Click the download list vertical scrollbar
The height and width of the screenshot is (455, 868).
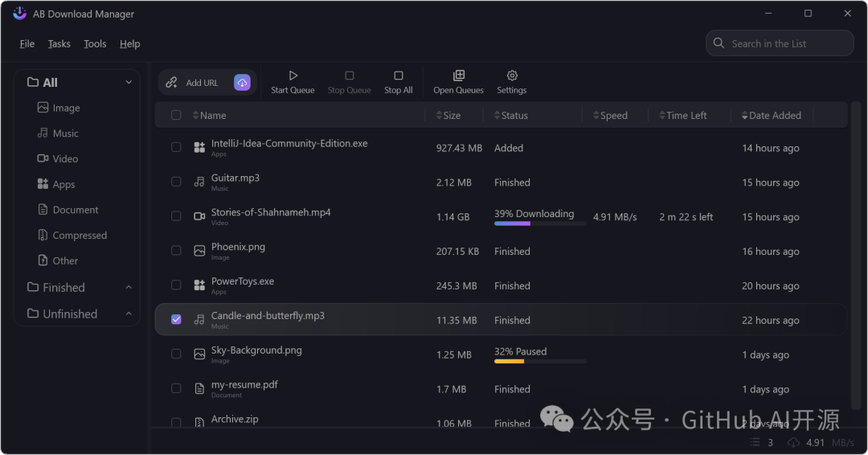coord(856,255)
